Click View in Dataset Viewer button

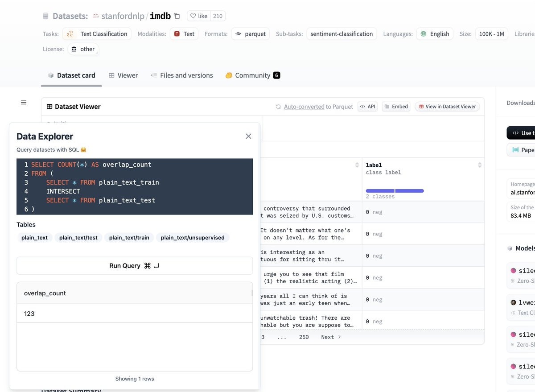[448, 107]
